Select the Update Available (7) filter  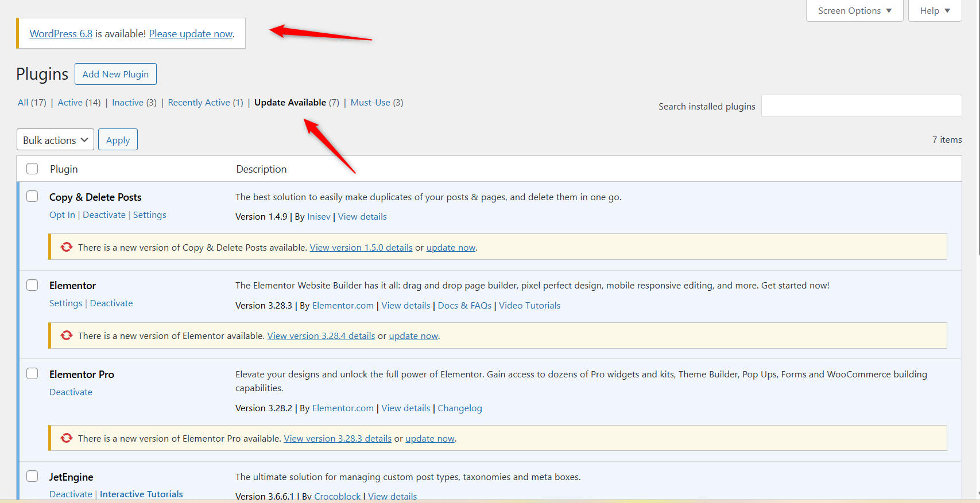tap(297, 103)
